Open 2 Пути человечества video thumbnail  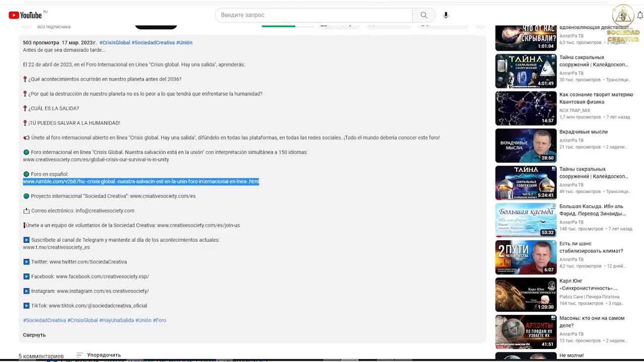pos(526,257)
